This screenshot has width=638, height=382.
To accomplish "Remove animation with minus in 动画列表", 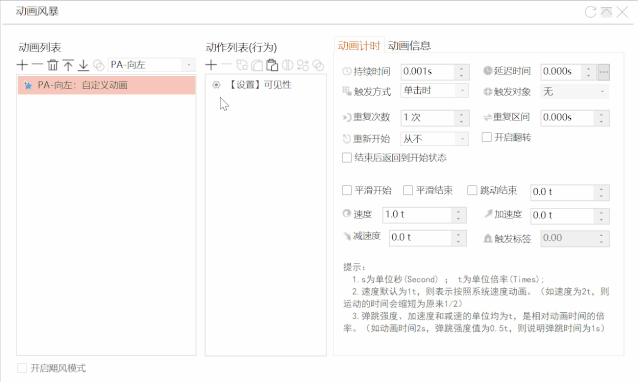I will 37,65.
